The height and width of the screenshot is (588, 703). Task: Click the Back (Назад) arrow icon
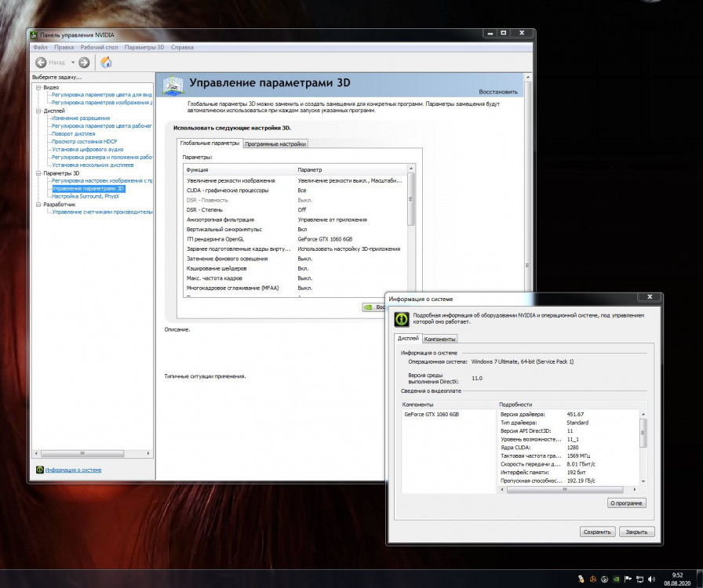tap(42, 62)
